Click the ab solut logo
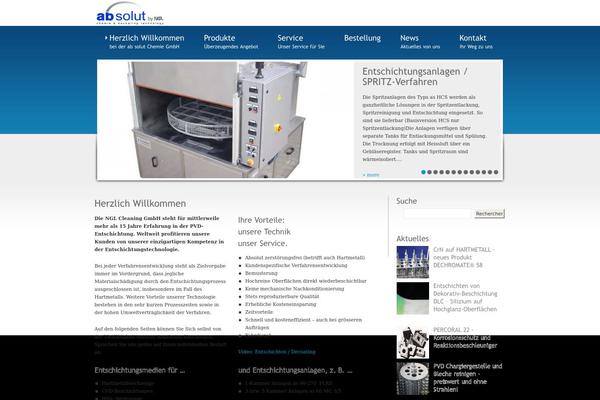 tap(130, 13)
